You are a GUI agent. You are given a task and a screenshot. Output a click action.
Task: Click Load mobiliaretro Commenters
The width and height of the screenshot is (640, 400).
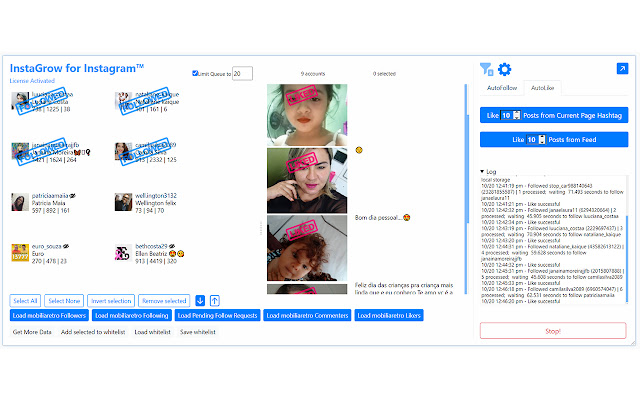(x=307, y=316)
